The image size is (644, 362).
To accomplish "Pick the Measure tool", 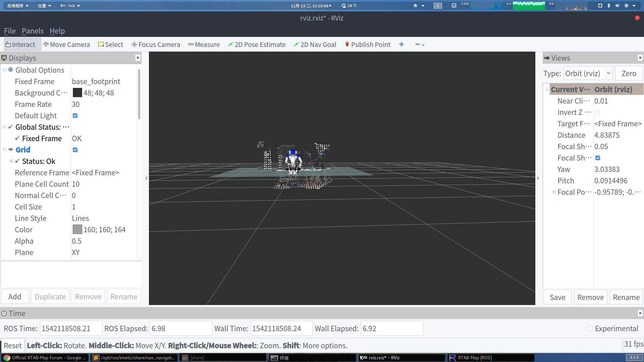I will point(204,45).
